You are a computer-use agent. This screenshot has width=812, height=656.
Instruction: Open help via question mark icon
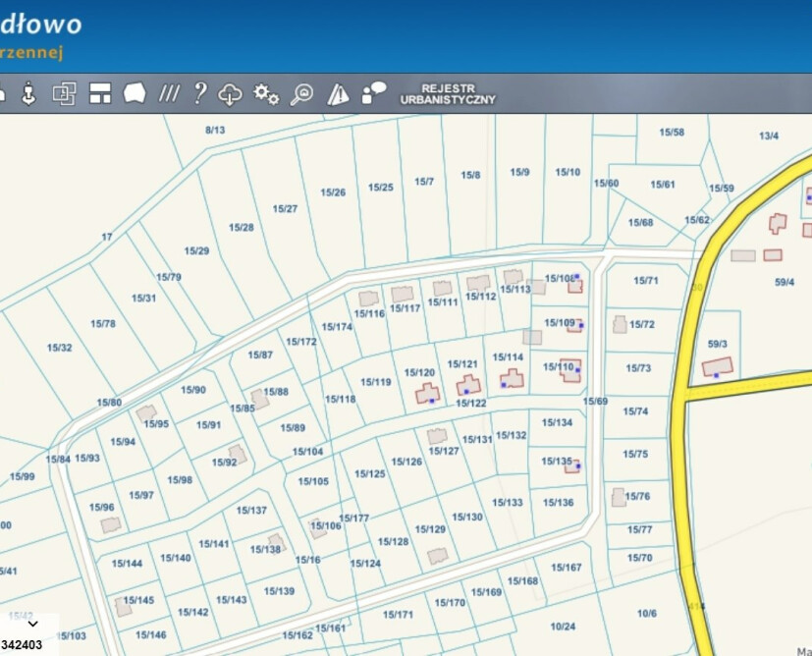(x=199, y=93)
